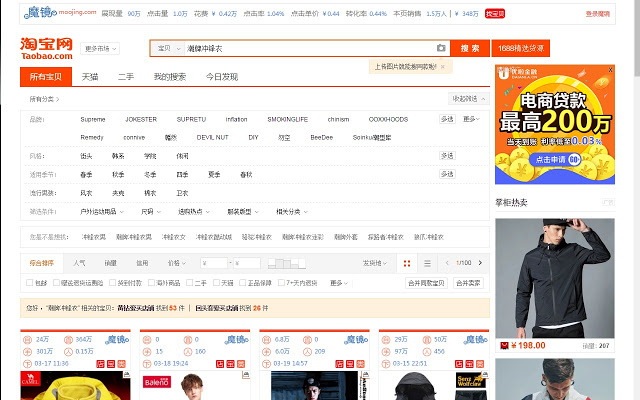The height and width of the screenshot is (400, 640).
Task: Click the camera image-search icon in search bar
Action: point(441,48)
